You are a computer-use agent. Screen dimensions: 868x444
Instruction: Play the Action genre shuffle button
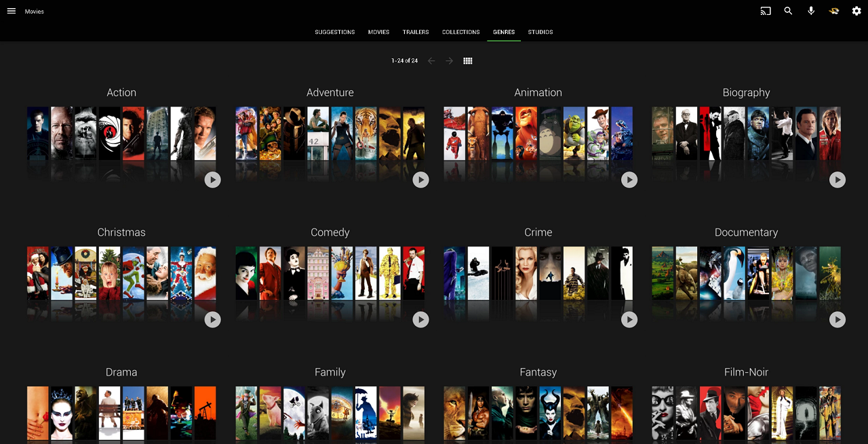212,180
